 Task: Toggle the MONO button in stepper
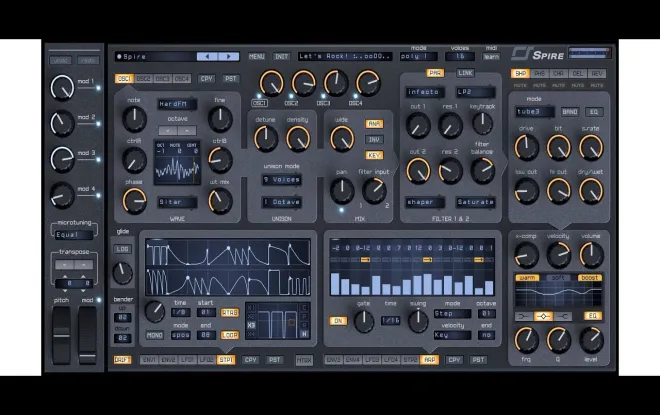(154, 335)
